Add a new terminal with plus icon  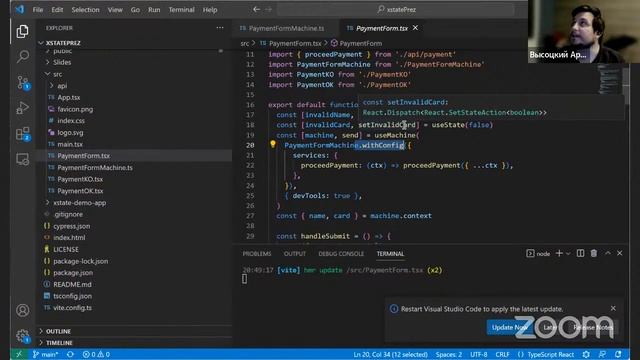(559, 253)
